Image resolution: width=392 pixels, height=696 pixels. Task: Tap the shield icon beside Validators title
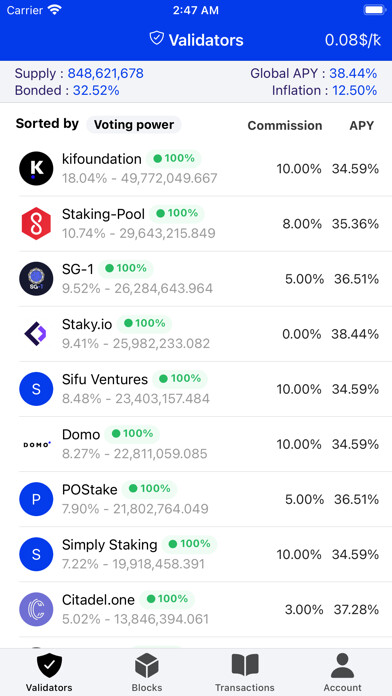(x=157, y=39)
